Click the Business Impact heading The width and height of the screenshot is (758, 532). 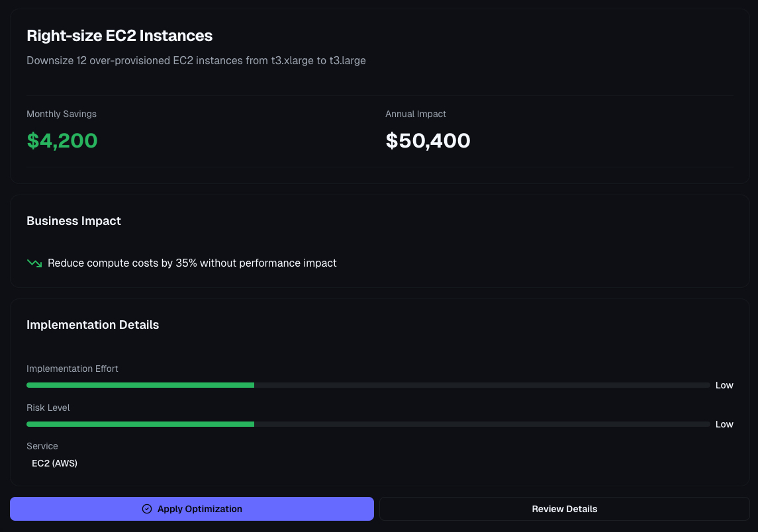(x=73, y=221)
